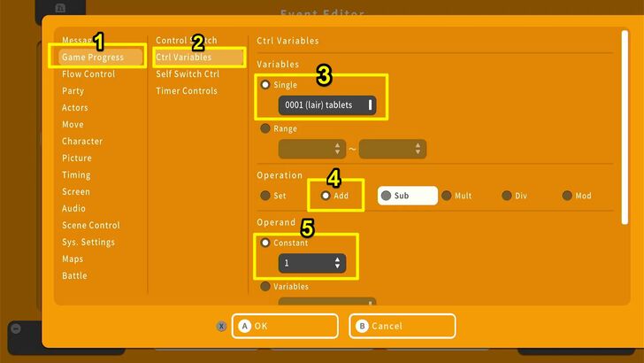Open the Screen category
Screen dimensions: 644x363
point(75,192)
